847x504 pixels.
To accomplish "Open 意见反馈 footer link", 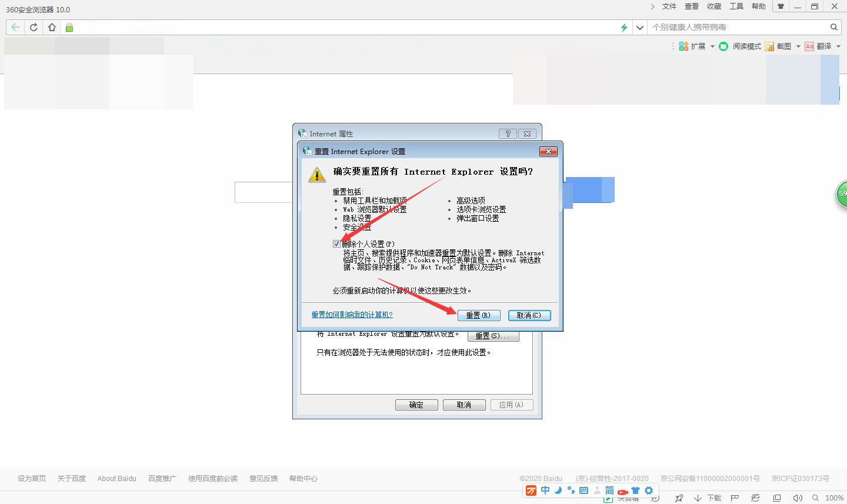I will (x=264, y=479).
